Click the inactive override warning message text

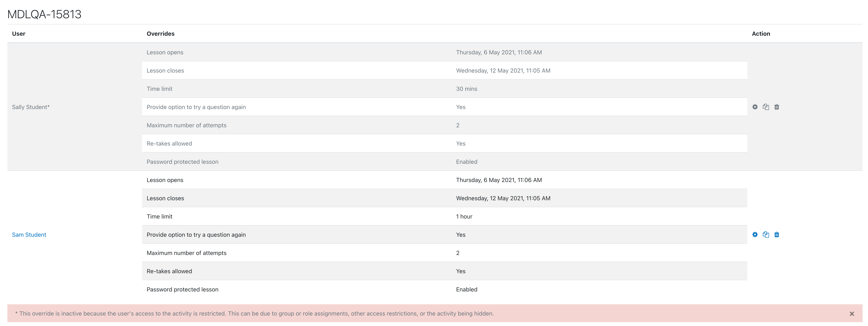tap(254, 314)
